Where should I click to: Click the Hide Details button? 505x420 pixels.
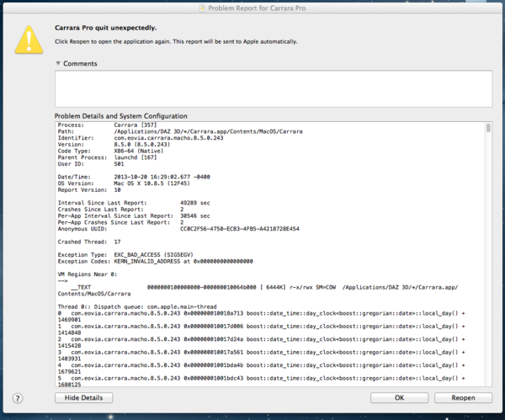click(x=83, y=398)
